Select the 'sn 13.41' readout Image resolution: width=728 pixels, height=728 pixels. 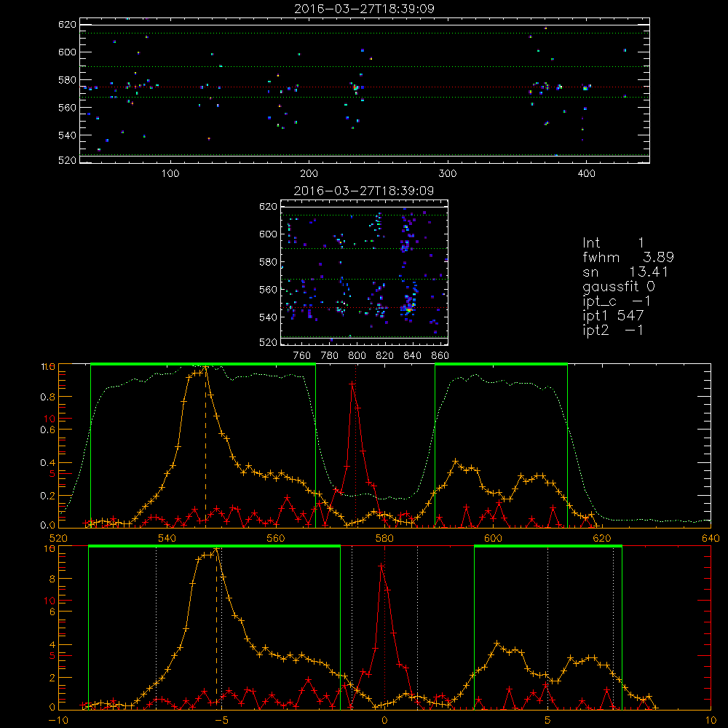(x=625, y=272)
